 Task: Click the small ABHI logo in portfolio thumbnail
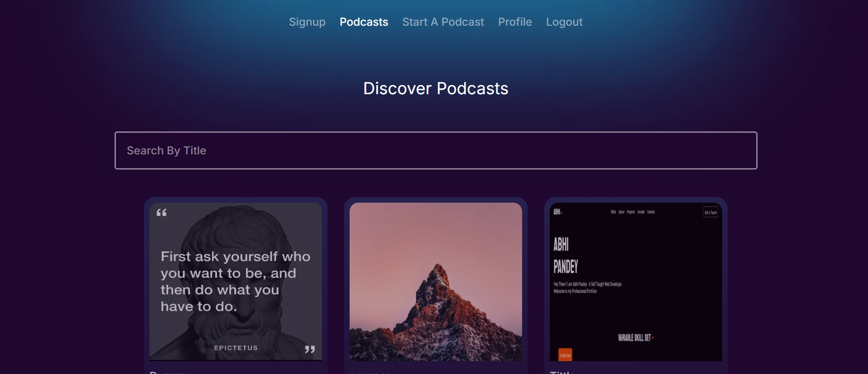557,212
